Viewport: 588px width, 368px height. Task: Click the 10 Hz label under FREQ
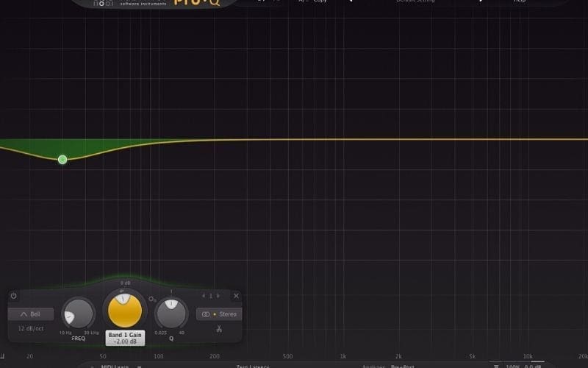[x=65, y=333]
